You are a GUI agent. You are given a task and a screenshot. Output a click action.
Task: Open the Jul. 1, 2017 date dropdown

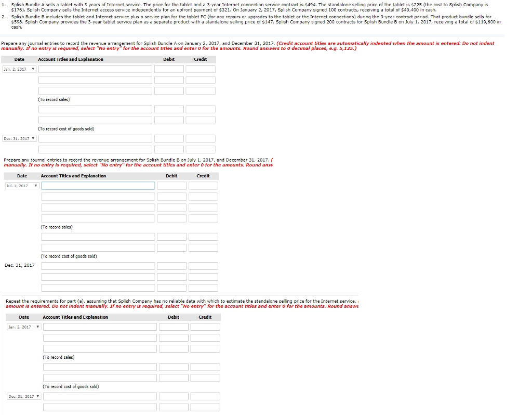tap(21, 186)
